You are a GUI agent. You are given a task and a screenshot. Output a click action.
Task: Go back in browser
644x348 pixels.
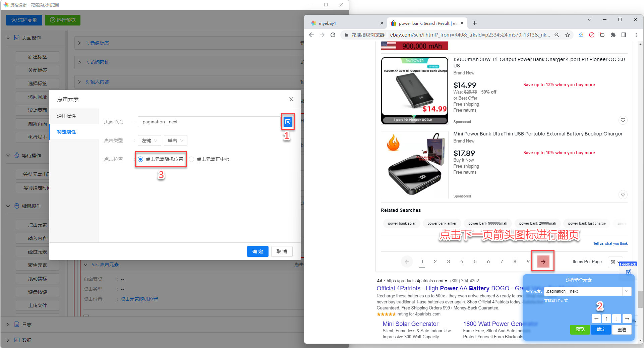point(311,35)
